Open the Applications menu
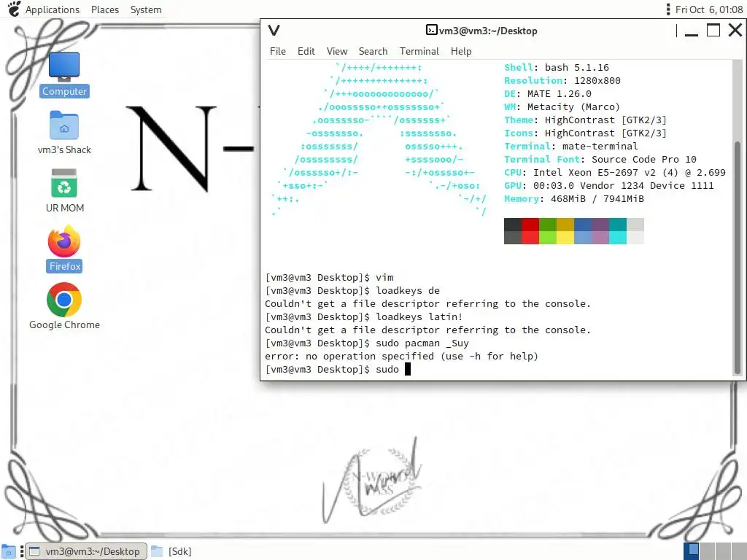Image resolution: width=747 pixels, height=560 pixels. (x=53, y=9)
